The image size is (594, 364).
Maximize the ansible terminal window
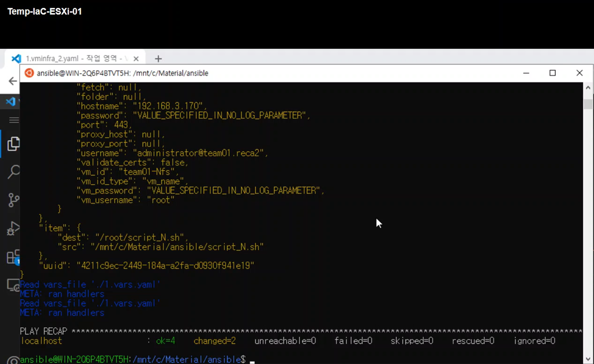552,73
